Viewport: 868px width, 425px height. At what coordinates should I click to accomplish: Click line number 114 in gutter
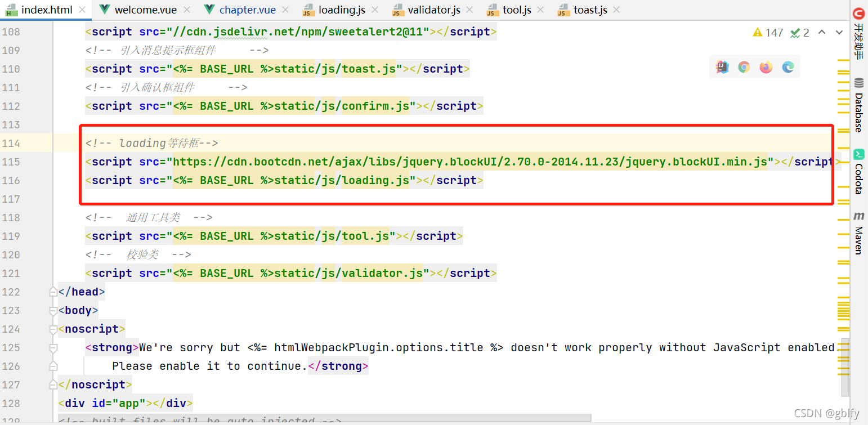[x=11, y=143]
